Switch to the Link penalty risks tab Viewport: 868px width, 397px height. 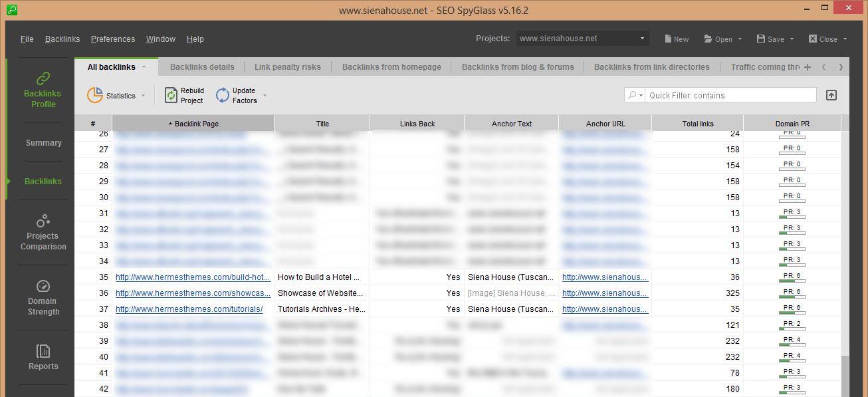click(288, 67)
